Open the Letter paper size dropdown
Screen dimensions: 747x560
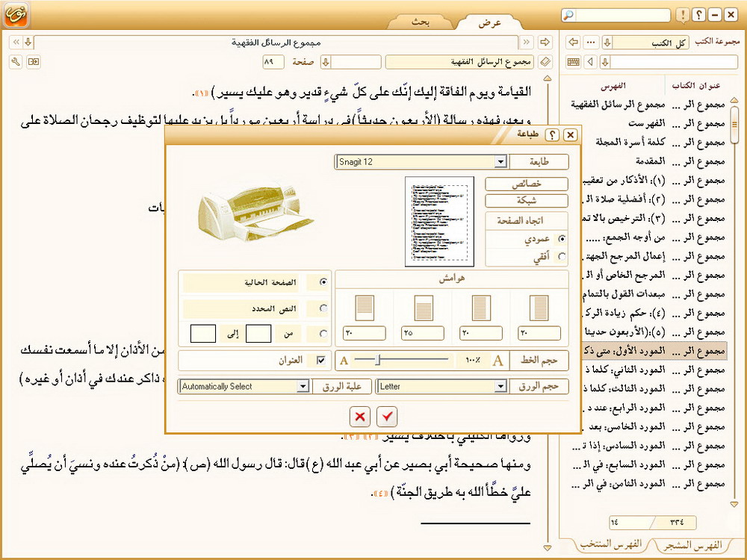tap(500, 386)
